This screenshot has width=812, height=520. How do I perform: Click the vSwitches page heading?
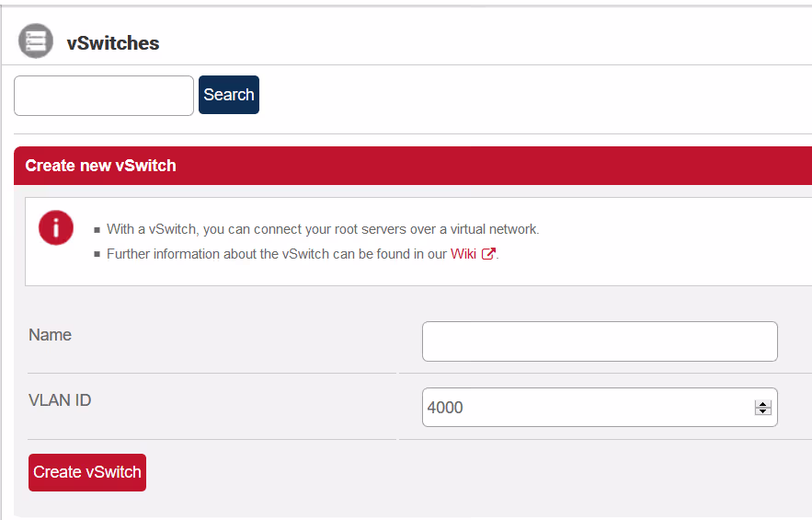point(113,43)
